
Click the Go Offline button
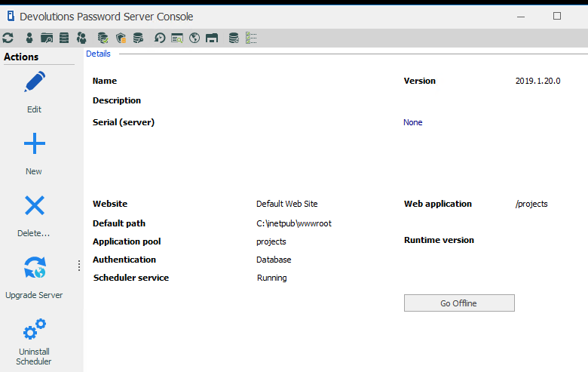click(x=459, y=303)
